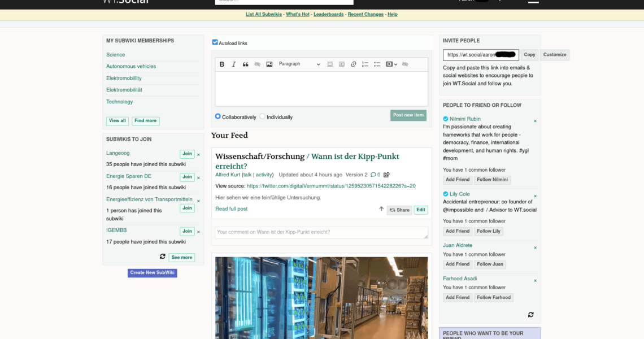This screenshot has height=339, width=644.
Task: Toggle bold formatting in the editor
Action: (222, 64)
